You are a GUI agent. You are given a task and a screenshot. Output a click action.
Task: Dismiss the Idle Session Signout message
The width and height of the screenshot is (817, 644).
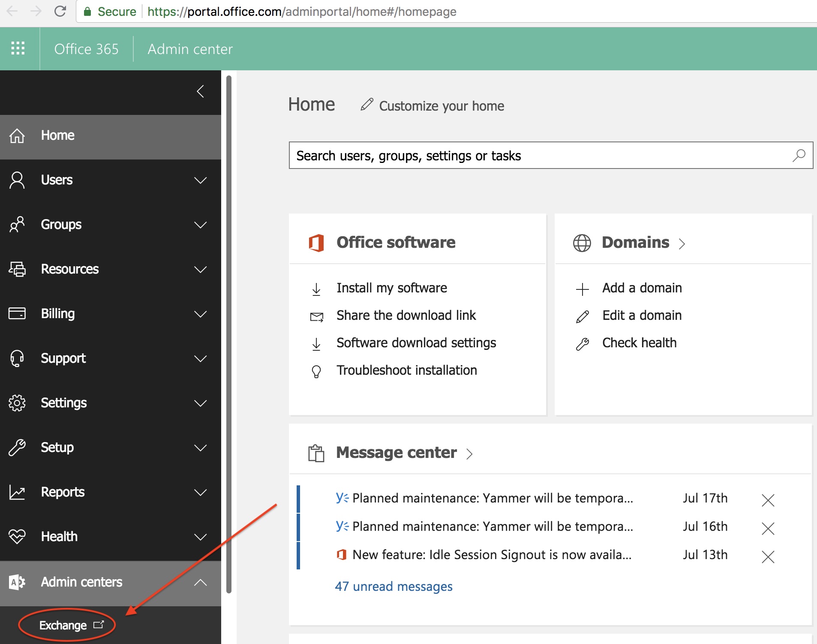pyautogui.click(x=768, y=557)
